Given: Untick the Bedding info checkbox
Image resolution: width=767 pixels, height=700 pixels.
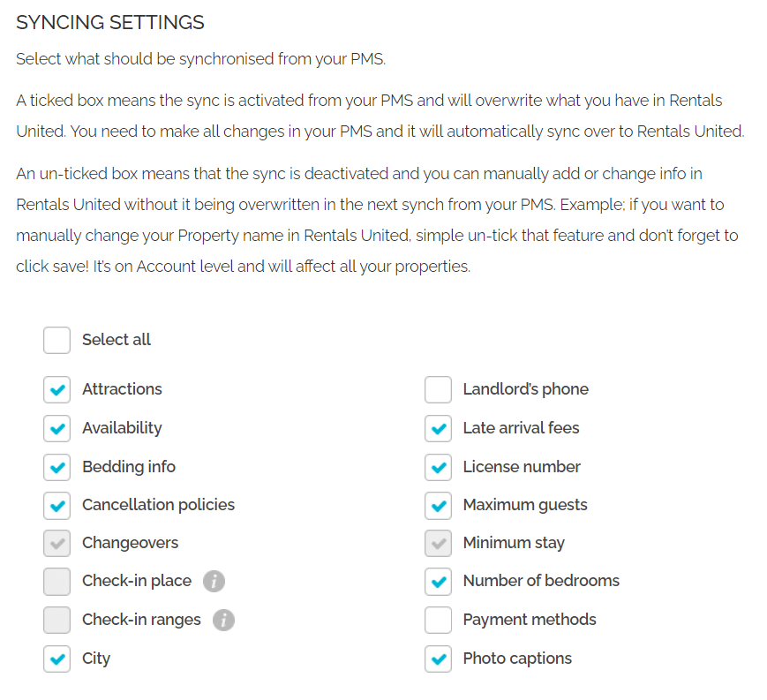Looking at the screenshot, I should click(57, 467).
